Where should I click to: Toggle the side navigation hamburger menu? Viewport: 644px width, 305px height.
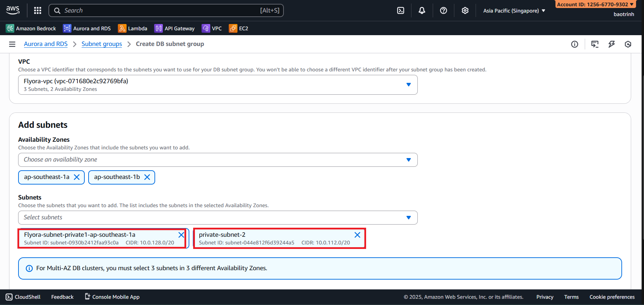(12, 44)
